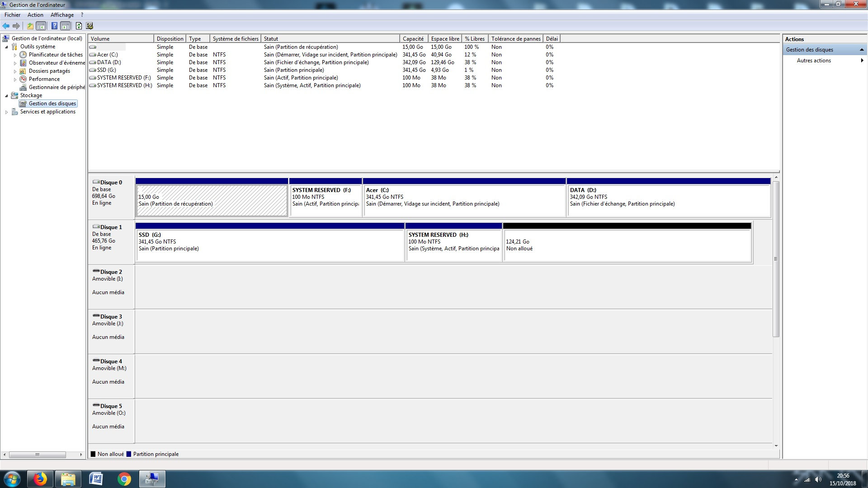The width and height of the screenshot is (868, 488).
Task: Open Firefox from the taskbar
Action: tap(40, 479)
